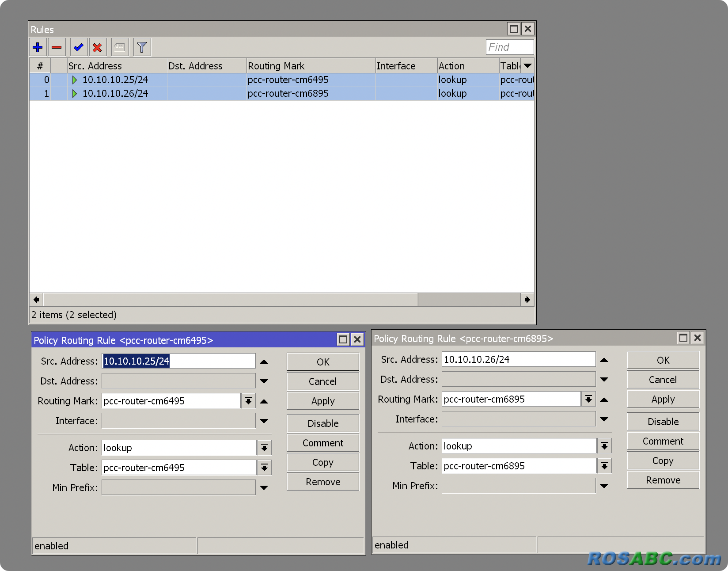Click the # column header
The height and width of the screenshot is (571, 728).
click(x=40, y=66)
